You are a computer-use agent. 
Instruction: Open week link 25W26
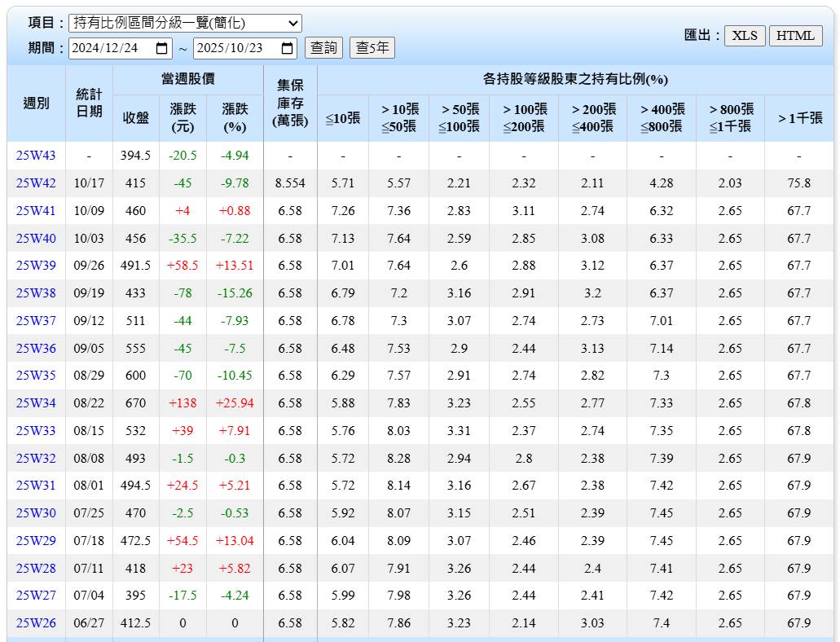click(x=36, y=623)
